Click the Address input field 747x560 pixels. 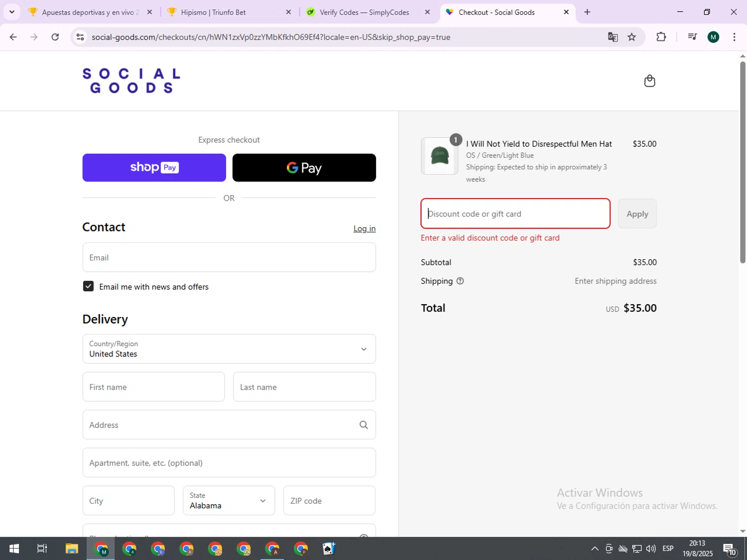point(229,425)
